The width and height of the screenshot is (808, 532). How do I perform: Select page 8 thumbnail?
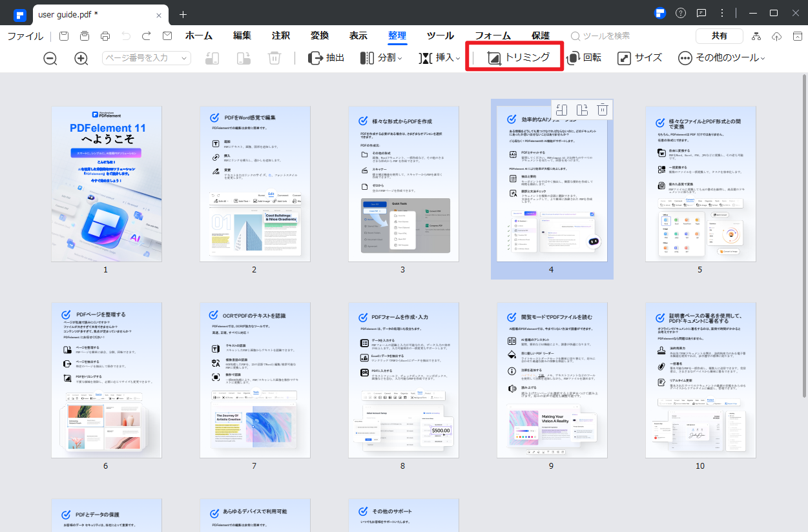(404, 380)
